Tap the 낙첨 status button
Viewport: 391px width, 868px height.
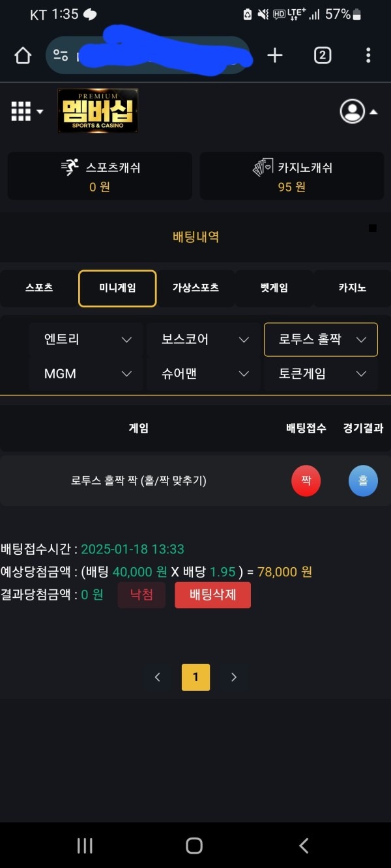pos(142,595)
